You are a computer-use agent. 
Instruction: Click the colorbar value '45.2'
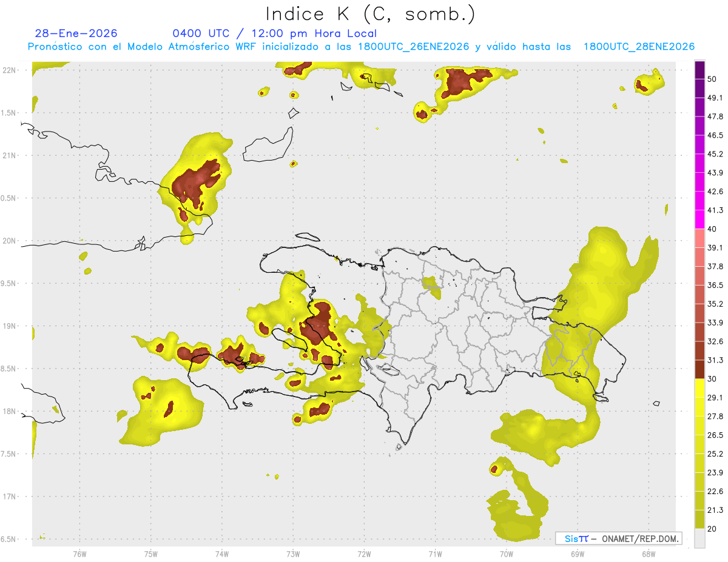click(715, 154)
